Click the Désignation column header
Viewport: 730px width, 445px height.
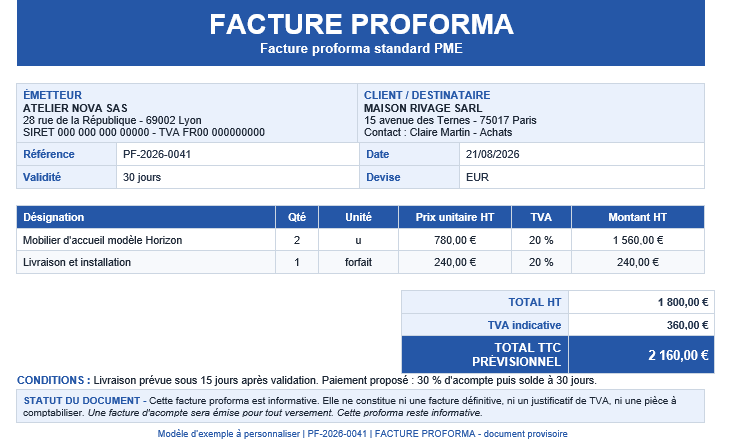coord(146,217)
